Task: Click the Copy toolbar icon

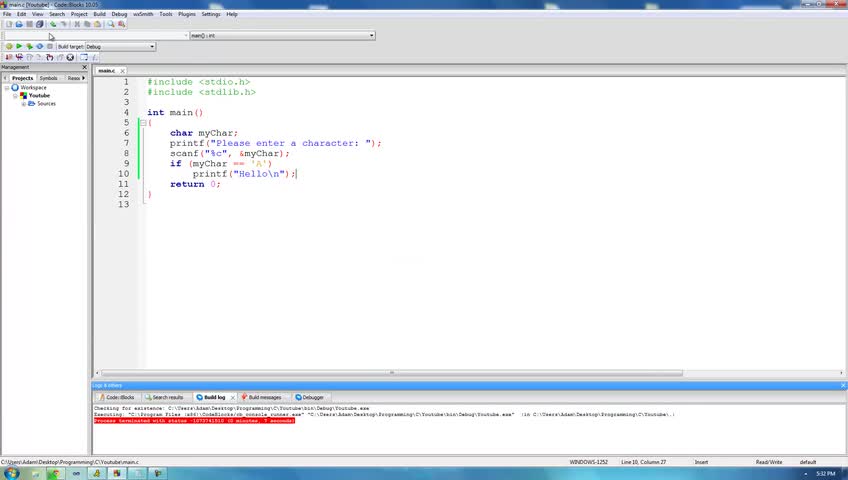Action: 87,24
